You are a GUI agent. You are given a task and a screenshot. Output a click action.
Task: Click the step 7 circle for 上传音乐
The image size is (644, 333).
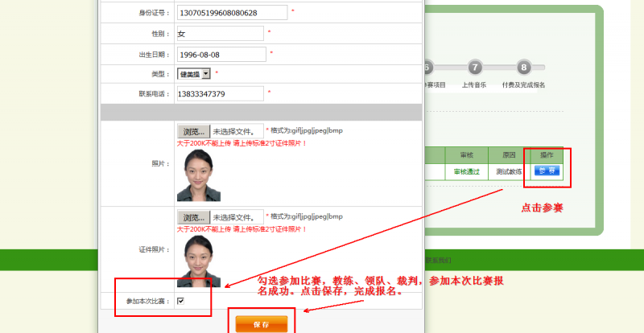point(475,68)
